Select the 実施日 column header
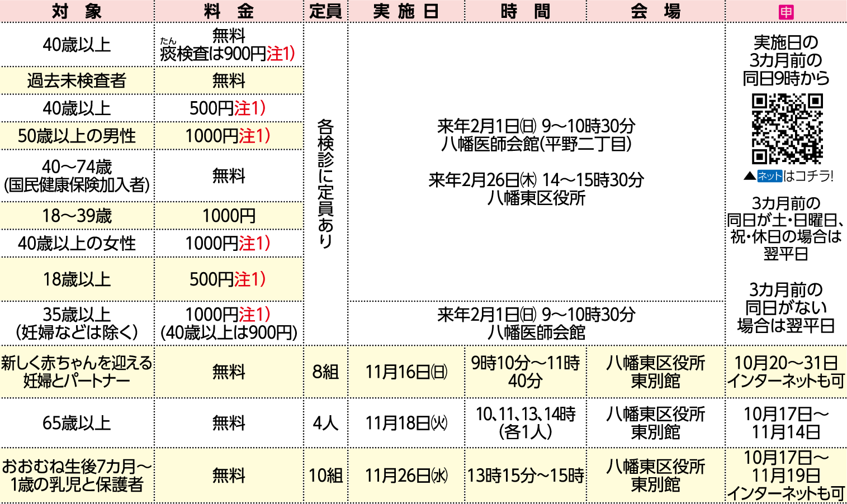The image size is (847, 504). coord(406,11)
